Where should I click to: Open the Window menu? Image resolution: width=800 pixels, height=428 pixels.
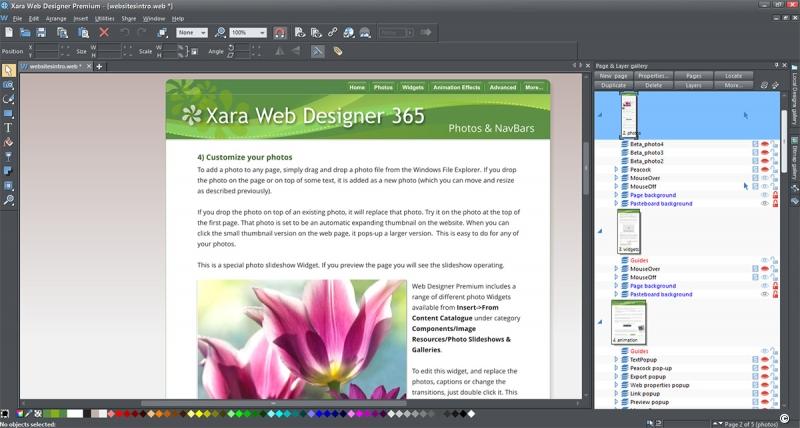click(x=154, y=18)
